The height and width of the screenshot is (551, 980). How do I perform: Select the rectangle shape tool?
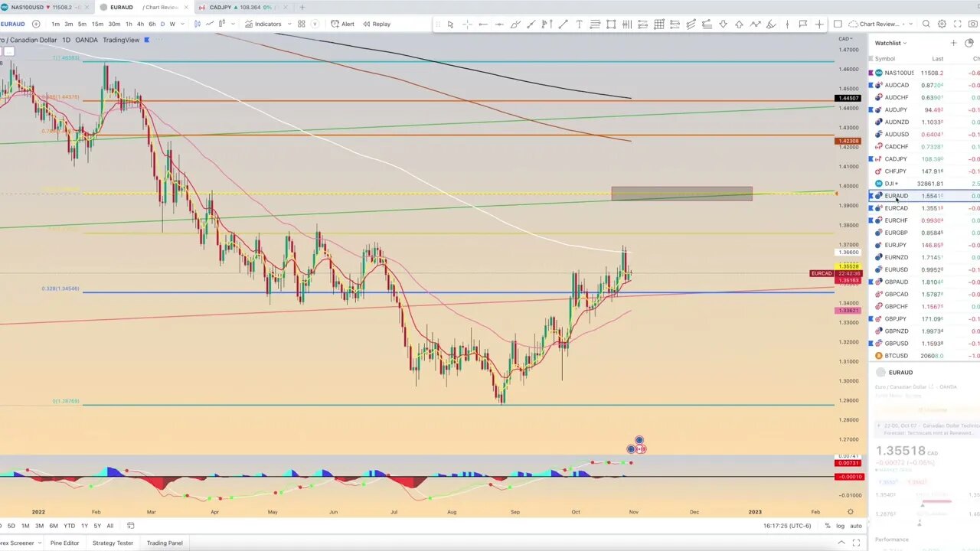coord(611,24)
